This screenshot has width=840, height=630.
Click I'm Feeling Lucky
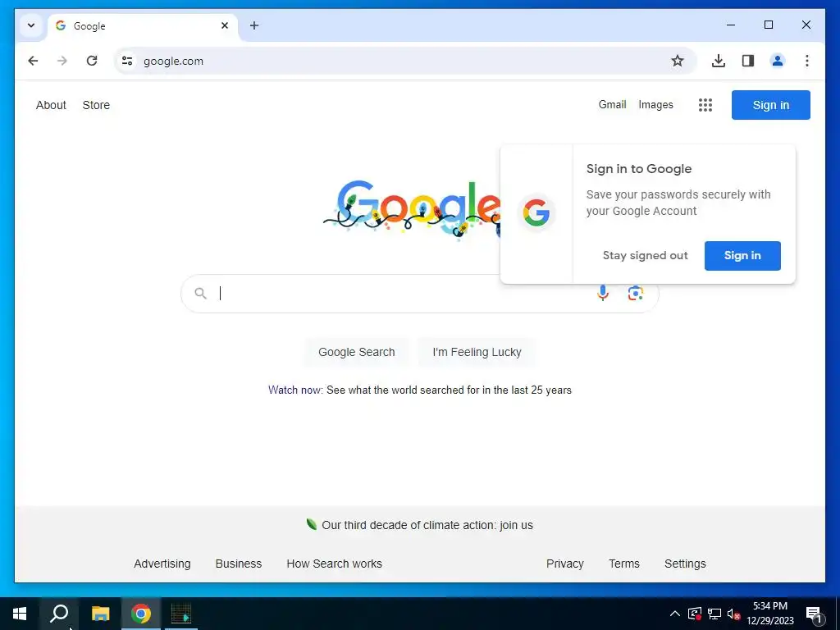coord(477,352)
